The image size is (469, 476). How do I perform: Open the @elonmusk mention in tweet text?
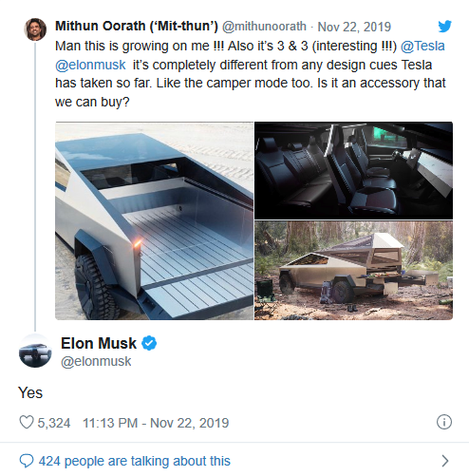coord(90,65)
